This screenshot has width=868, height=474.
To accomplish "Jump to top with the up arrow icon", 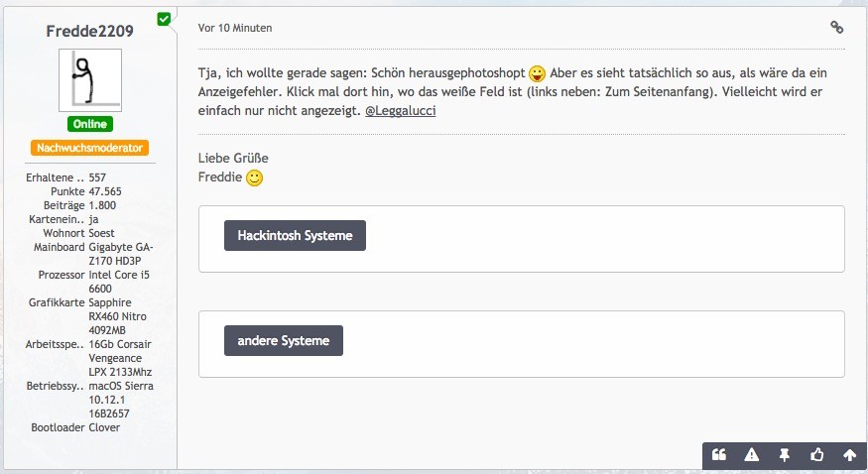I will [849, 455].
